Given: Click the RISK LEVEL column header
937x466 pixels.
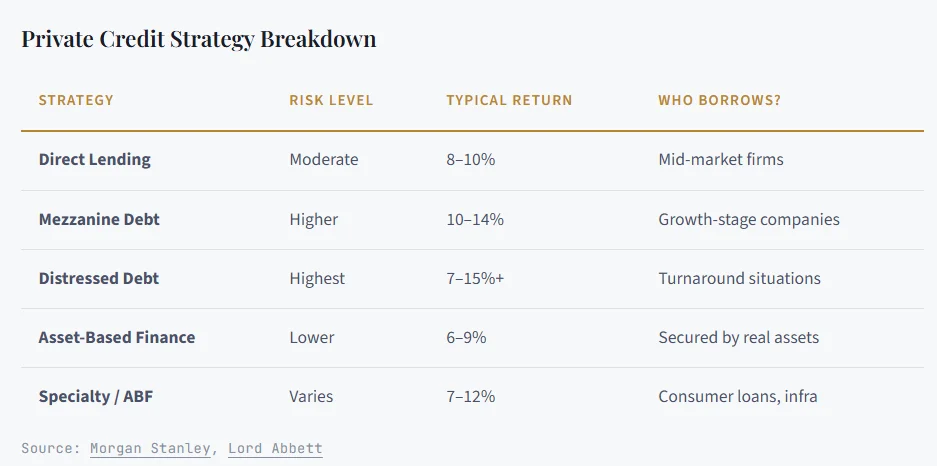Looking at the screenshot, I should point(331,100).
